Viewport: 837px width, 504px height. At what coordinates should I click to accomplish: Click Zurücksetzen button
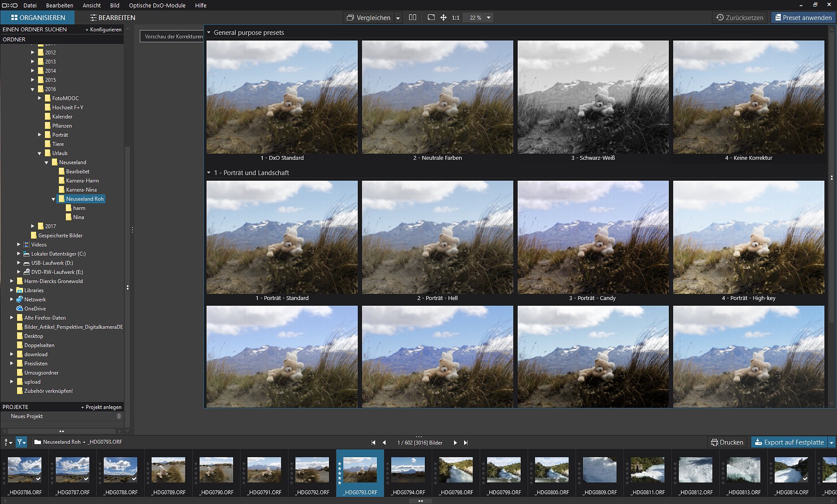pos(739,18)
